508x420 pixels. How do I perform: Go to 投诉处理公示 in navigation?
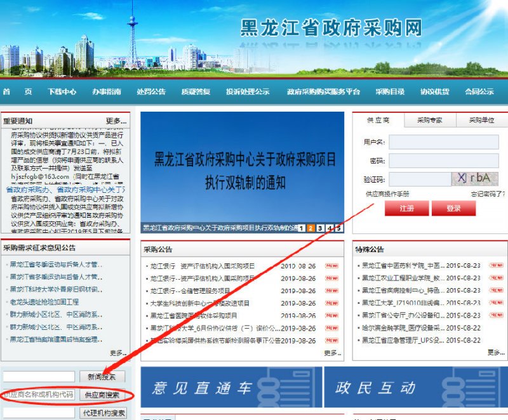coord(248,91)
